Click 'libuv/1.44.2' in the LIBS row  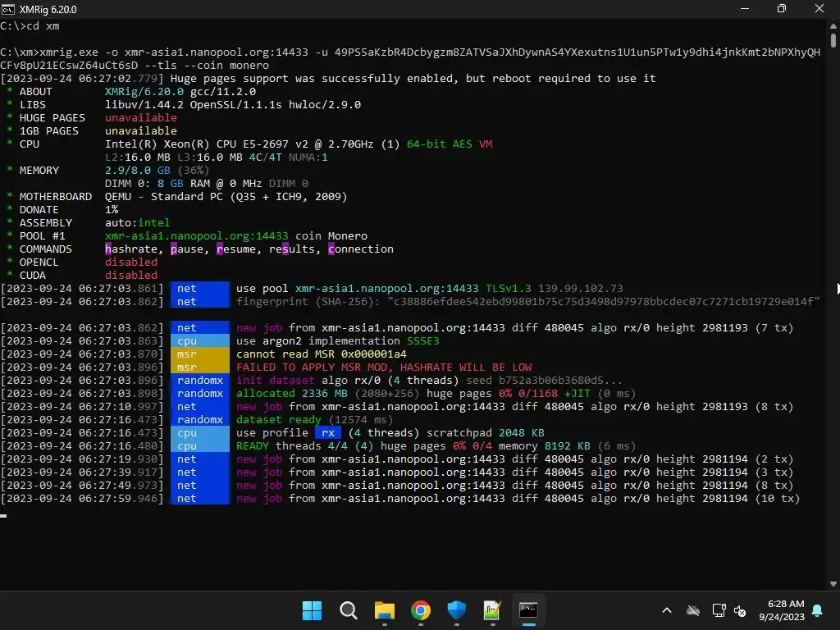(x=144, y=104)
